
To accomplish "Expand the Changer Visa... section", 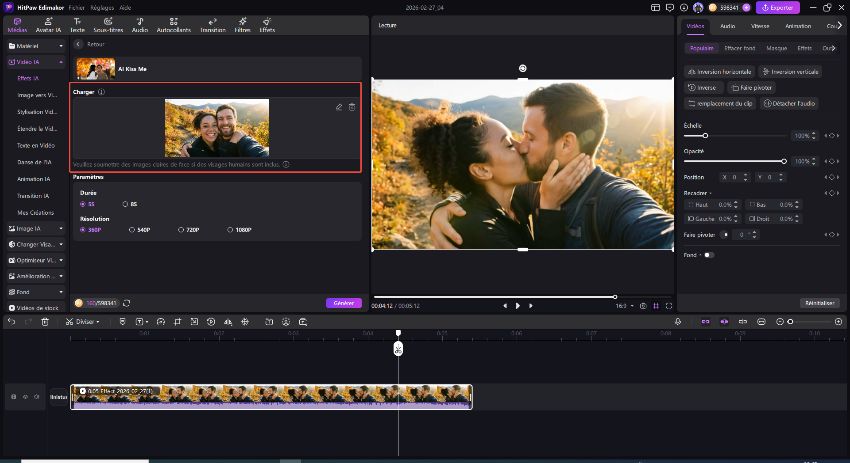I will (36, 245).
